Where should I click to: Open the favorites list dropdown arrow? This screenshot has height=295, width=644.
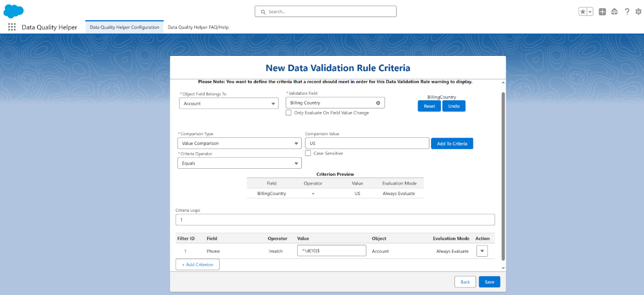590,11
